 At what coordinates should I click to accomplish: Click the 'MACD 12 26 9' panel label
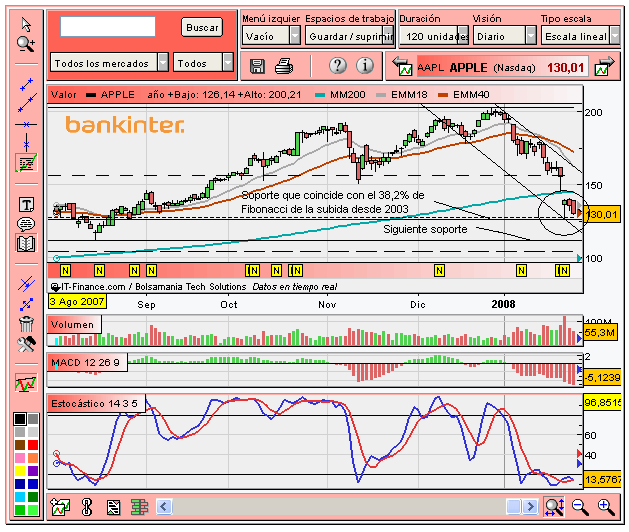[x=85, y=363]
